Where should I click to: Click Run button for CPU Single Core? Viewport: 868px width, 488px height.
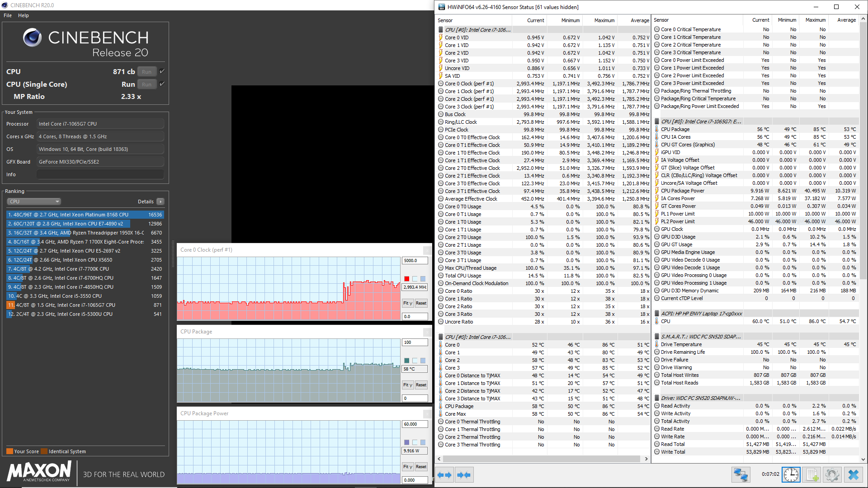[146, 84]
